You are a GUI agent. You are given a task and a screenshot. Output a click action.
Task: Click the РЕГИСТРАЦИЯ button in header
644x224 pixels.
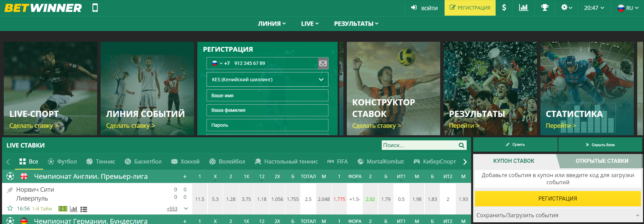(x=470, y=8)
